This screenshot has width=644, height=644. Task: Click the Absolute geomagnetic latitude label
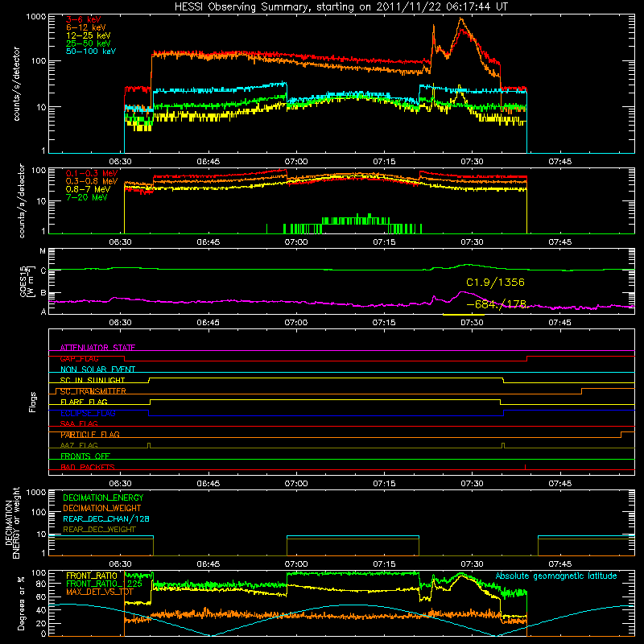(556, 576)
